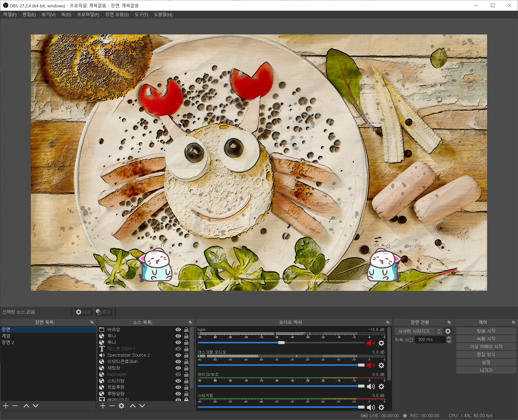
Task: Click the 녹화 시작 button
Action: (x=486, y=339)
